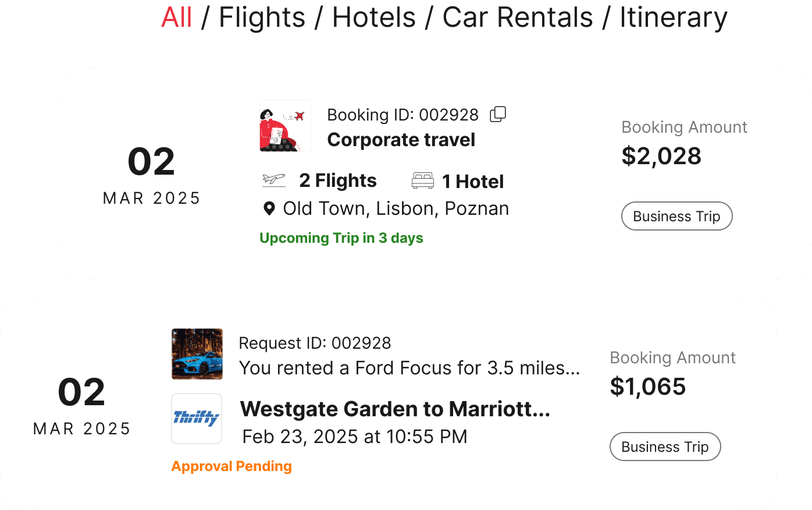
Task: Click the $2,028 booking amount
Action: click(661, 156)
